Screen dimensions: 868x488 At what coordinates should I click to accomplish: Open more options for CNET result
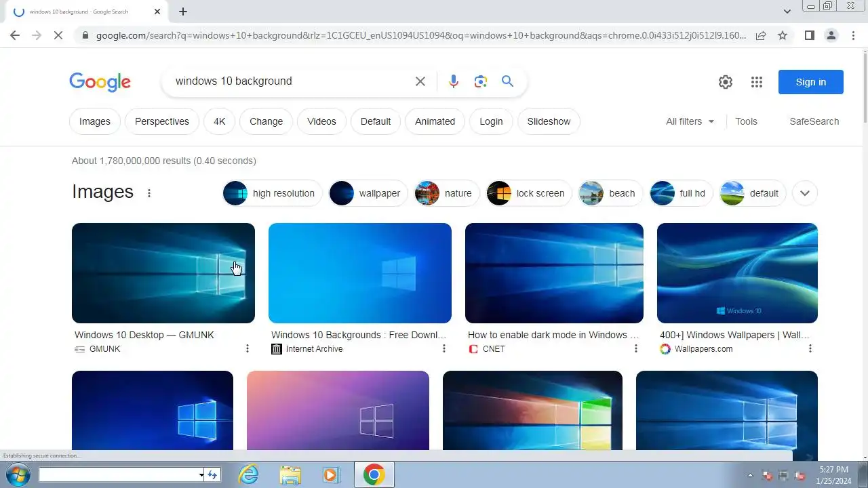[636, 348]
